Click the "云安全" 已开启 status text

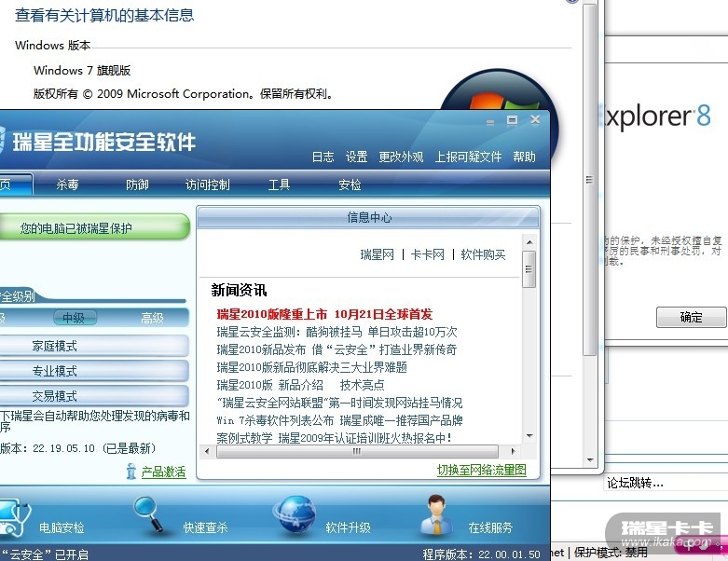45,554
